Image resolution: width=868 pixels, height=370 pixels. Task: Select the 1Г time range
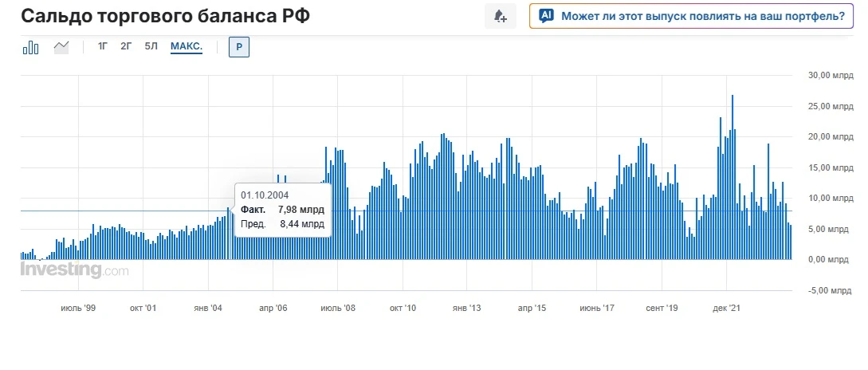pyautogui.click(x=102, y=46)
